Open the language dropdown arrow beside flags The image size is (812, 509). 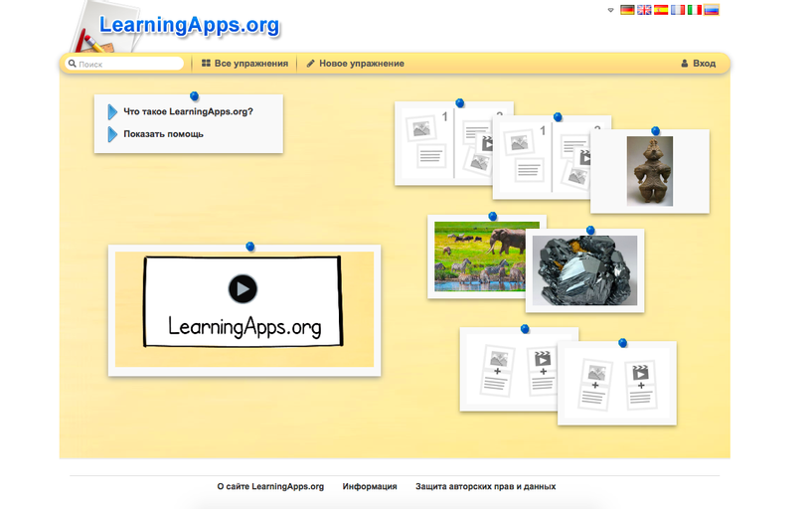(610, 10)
